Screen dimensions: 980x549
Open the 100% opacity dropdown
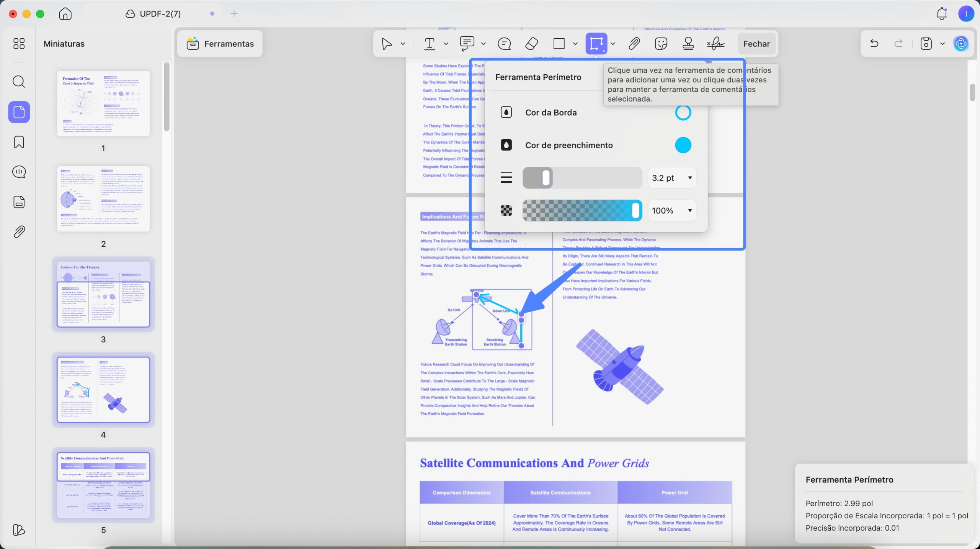672,210
